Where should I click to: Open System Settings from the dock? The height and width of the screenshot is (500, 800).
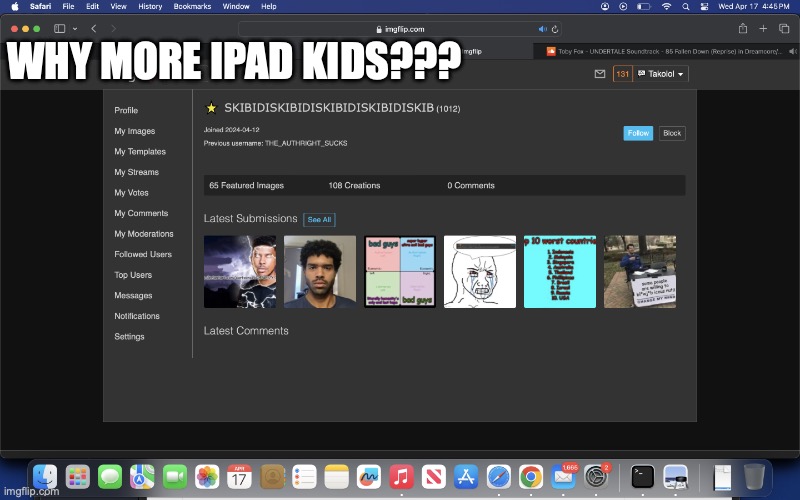pyautogui.click(x=596, y=477)
